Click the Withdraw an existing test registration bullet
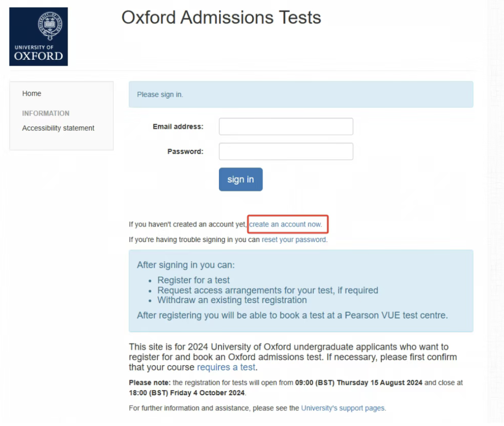 click(x=232, y=300)
